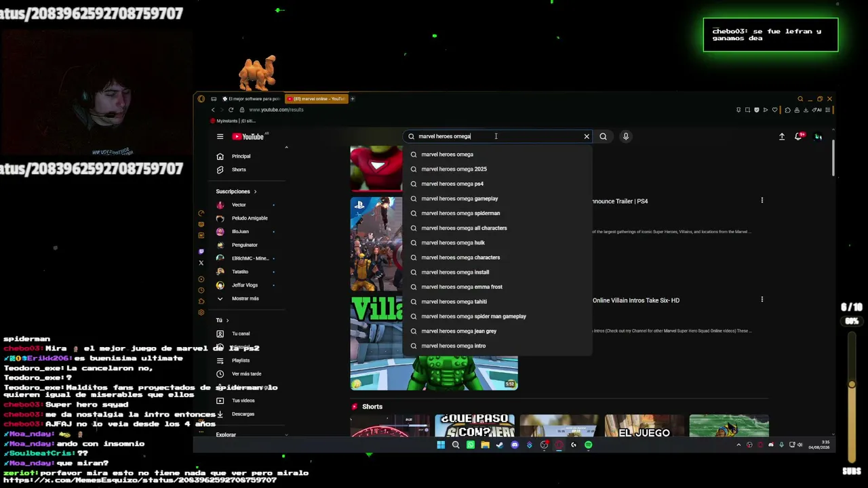Start voice search with the microphone

click(626, 136)
